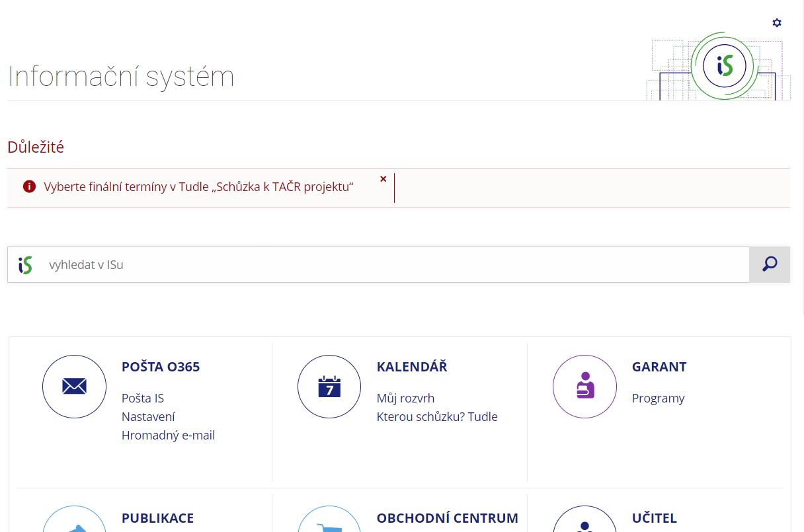This screenshot has height=532, width=804.
Task: Click the "Informační systém" title
Action: tap(121, 77)
